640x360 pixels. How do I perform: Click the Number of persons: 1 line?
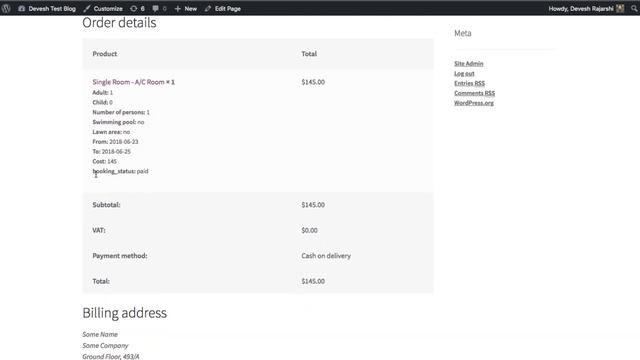click(121, 112)
